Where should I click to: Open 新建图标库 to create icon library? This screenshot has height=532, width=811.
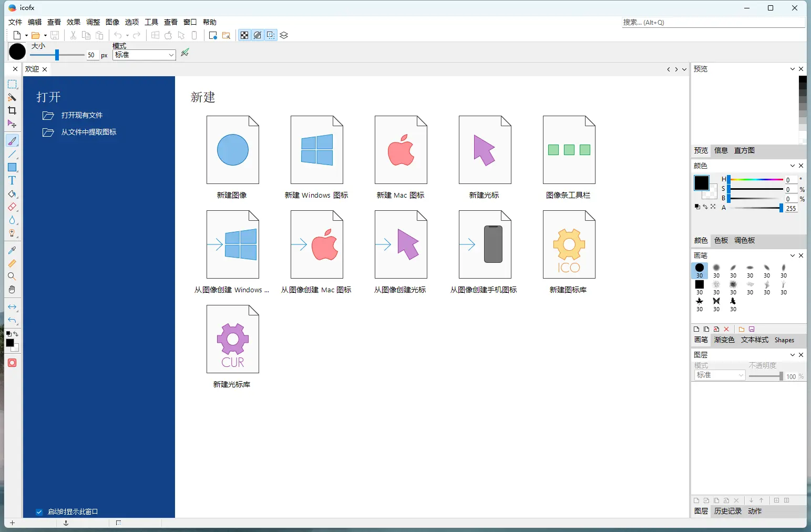click(x=568, y=244)
